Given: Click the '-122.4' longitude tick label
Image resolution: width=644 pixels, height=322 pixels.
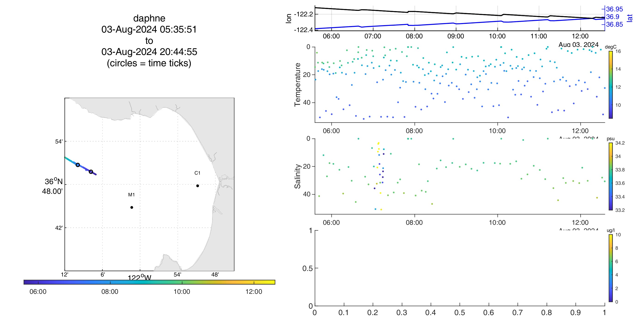Looking at the screenshot, I should coord(303,30).
